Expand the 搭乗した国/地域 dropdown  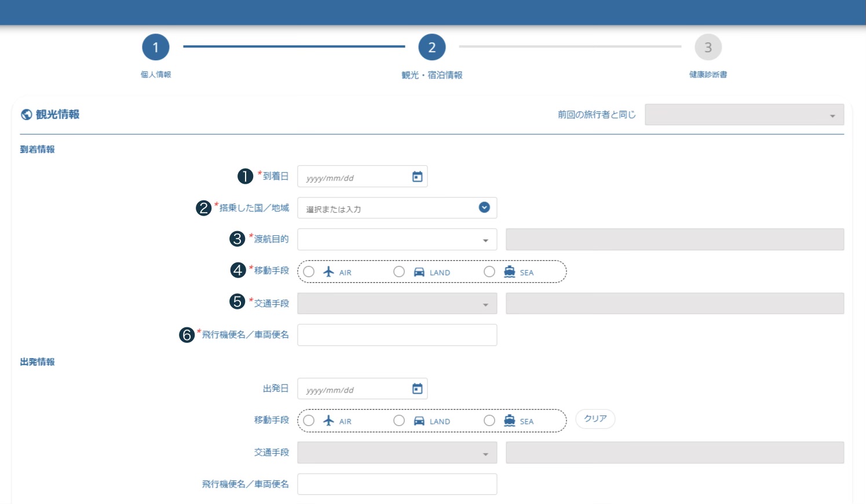point(484,207)
